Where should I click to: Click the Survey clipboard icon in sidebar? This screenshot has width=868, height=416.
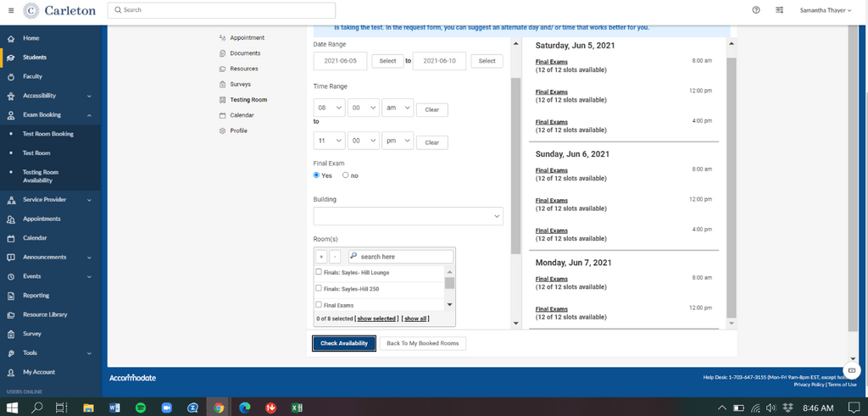coord(10,334)
